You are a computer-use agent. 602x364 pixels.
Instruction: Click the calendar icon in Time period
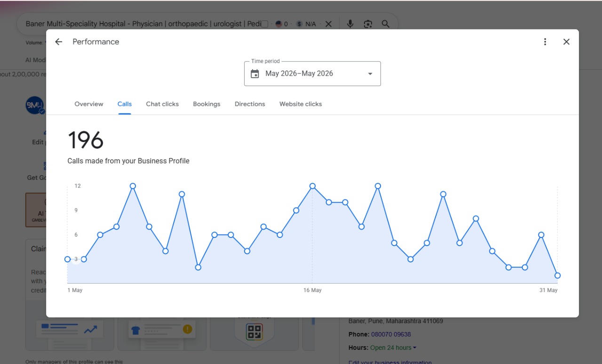255,74
